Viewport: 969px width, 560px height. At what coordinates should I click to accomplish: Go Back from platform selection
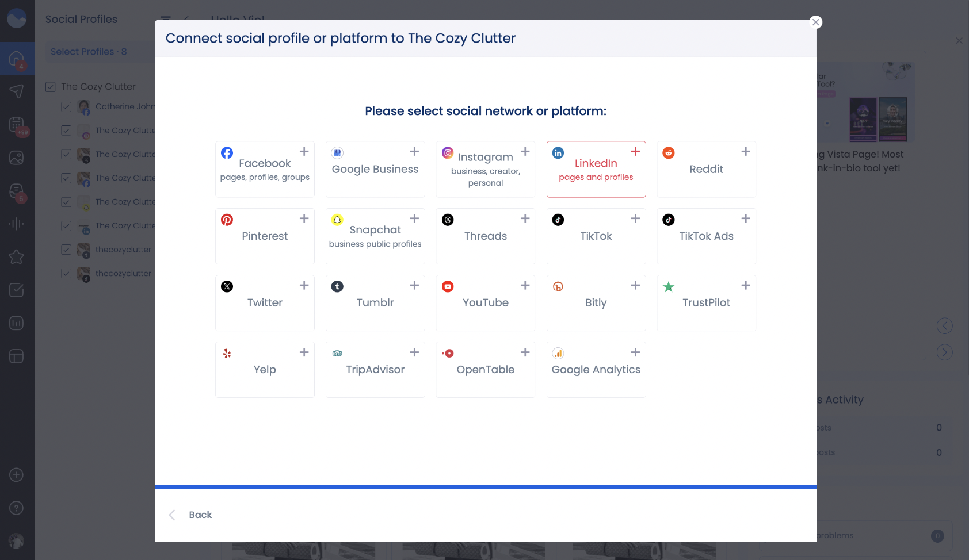[200, 515]
